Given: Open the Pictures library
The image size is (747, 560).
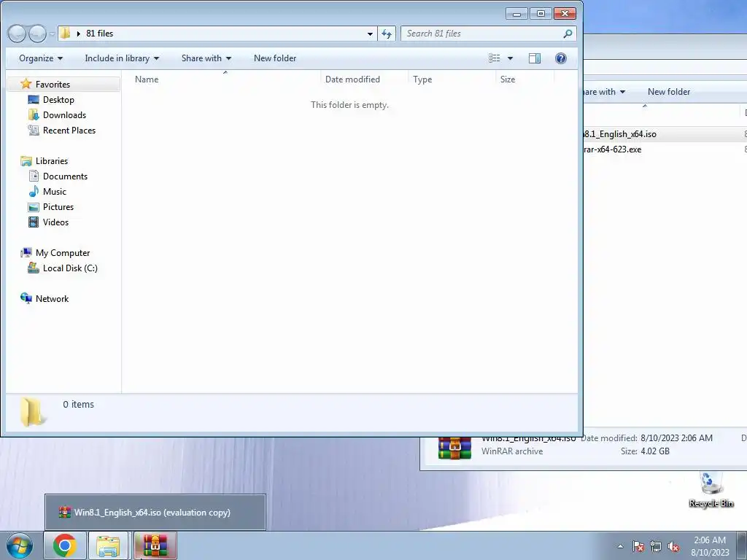Looking at the screenshot, I should pyautogui.click(x=58, y=206).
